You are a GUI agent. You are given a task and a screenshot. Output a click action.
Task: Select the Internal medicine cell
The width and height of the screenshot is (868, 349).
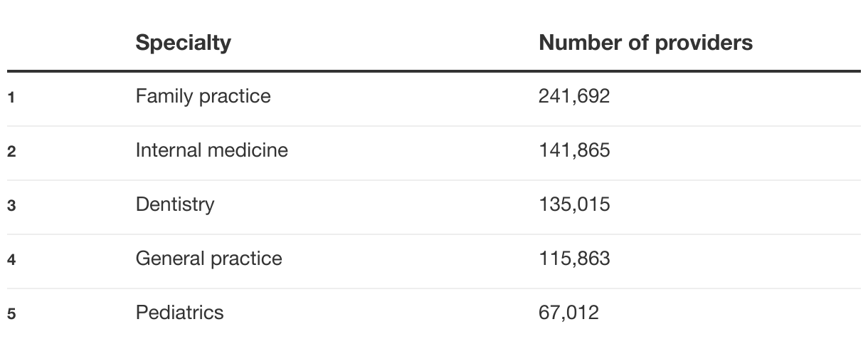coord(211,150)
